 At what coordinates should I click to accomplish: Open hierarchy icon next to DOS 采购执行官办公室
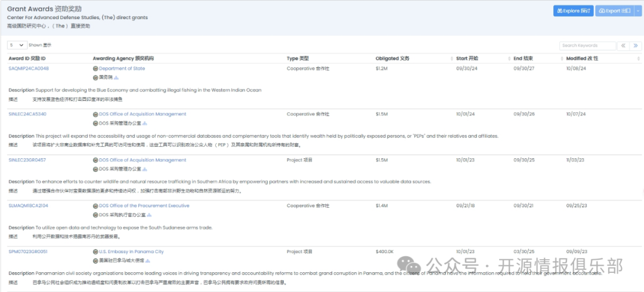[x=150, y=215]
